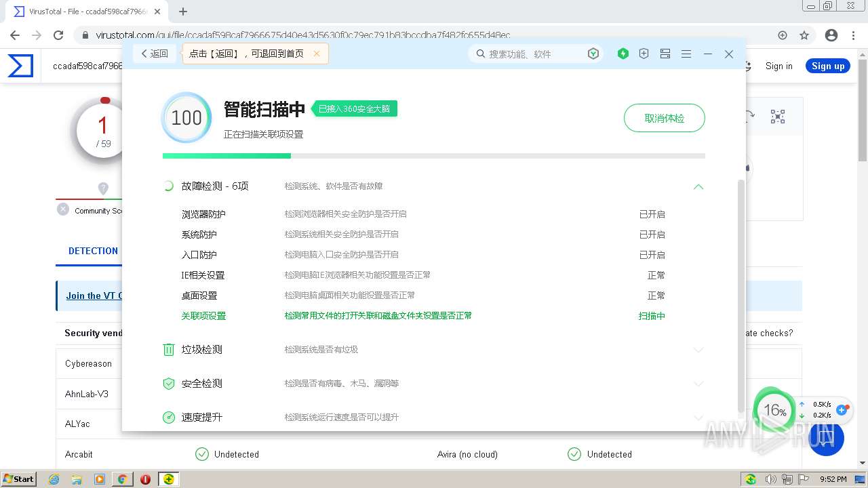Select the IE相关设置 row label
Viewport: 868px width, 488px height.
pyautogui.click(x=203, y=275)
